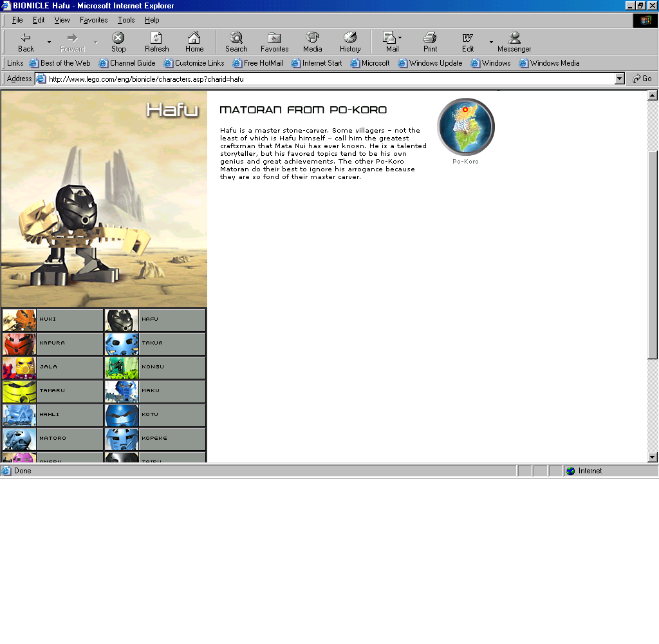The width and height of the screenshot is (659, 644).
Task: Expand the Back history dropdown arrow
Action: coord(49,42)
